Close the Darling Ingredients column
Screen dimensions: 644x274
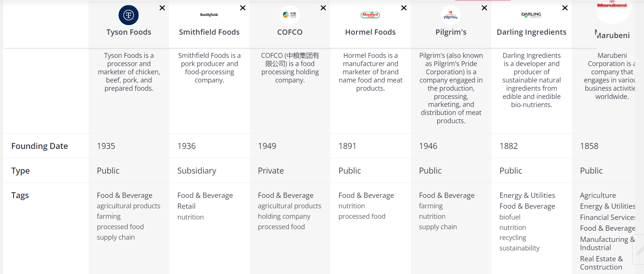565,8
